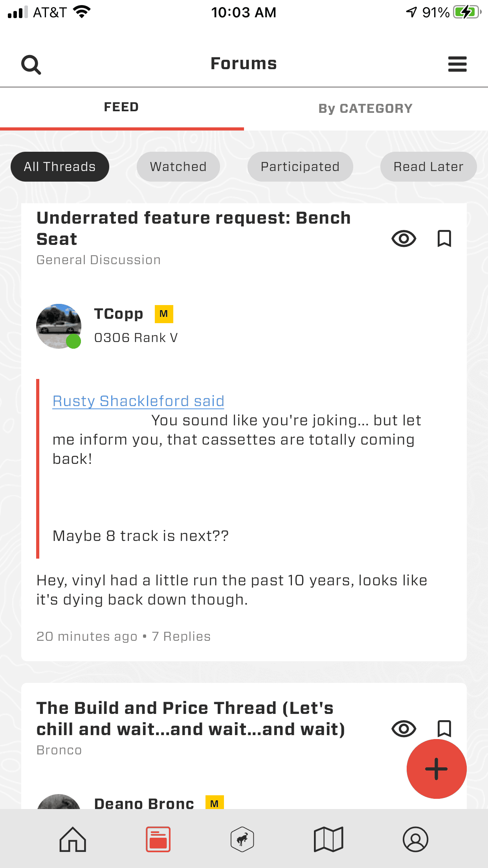Open the Rusty Shackleford said link
Image resolution: width=488 pixels, height=868 pixels.
[138, 401]
